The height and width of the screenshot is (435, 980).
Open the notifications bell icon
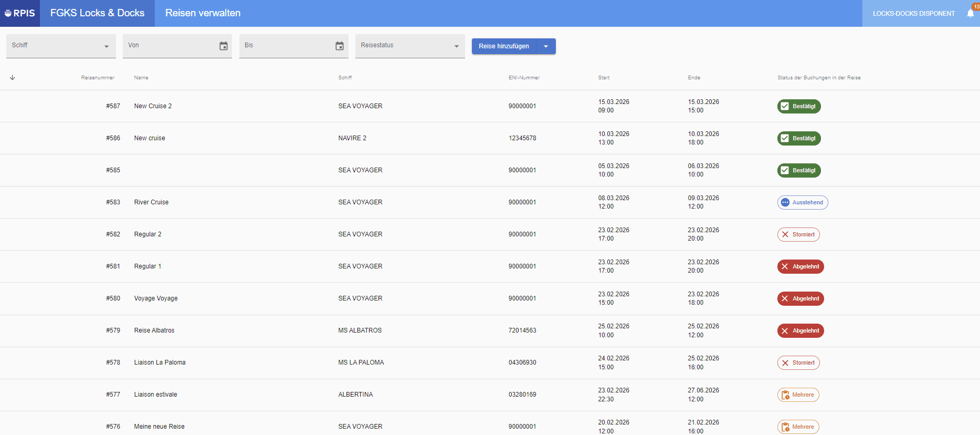click(x=970, y=13)
